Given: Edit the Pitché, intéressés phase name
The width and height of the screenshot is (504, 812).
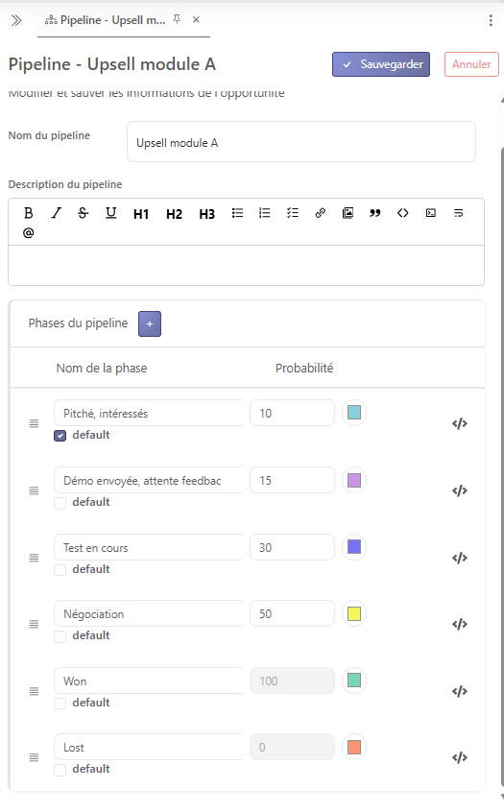Looking at the screenshot, I should [x=148, y=413].
